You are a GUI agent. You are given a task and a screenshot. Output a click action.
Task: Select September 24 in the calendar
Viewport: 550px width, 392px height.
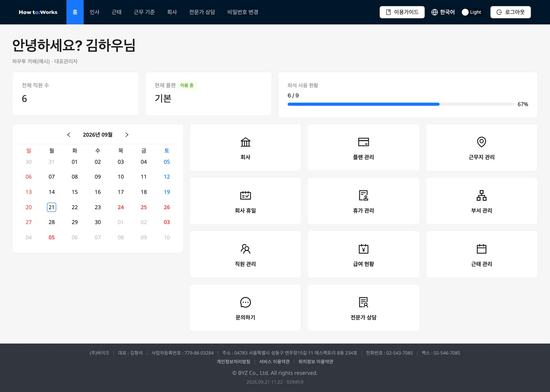(x=121, y=207)
